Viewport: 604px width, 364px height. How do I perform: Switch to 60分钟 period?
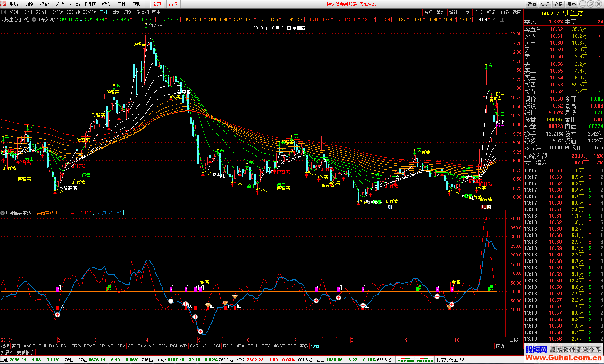[x=90, y=12]
